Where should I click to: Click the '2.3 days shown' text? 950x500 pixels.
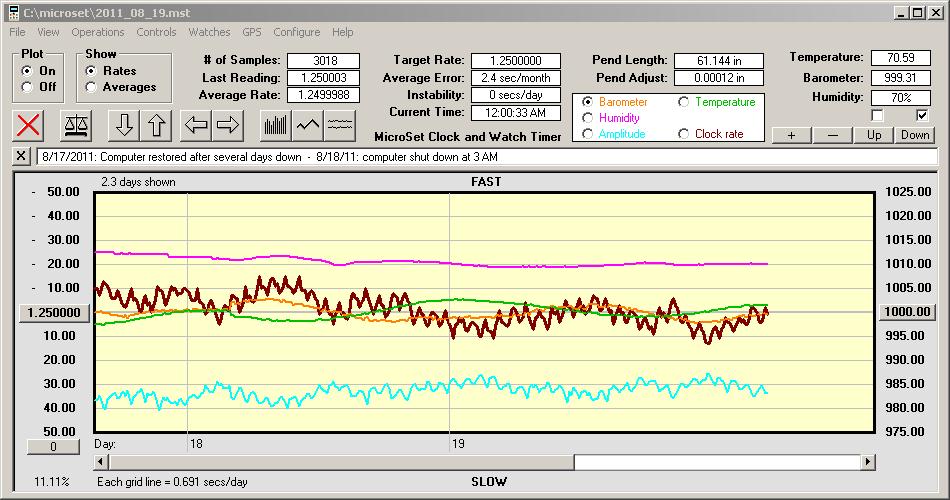(x=138, y=182)
